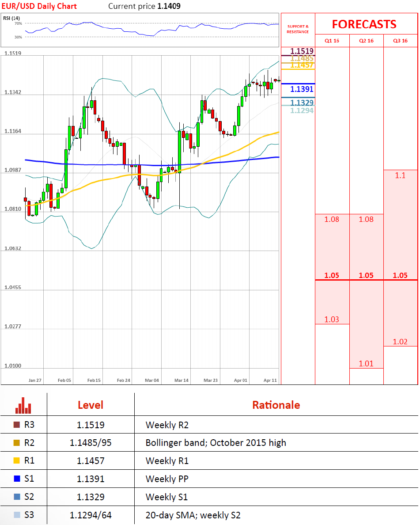Click the 1.01 value in Q2 16 forecast
420x525 pixels.
366,364
